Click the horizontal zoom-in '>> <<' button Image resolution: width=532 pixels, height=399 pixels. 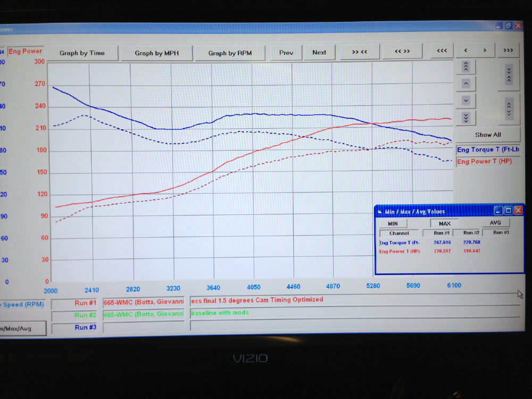coord(359,52)
